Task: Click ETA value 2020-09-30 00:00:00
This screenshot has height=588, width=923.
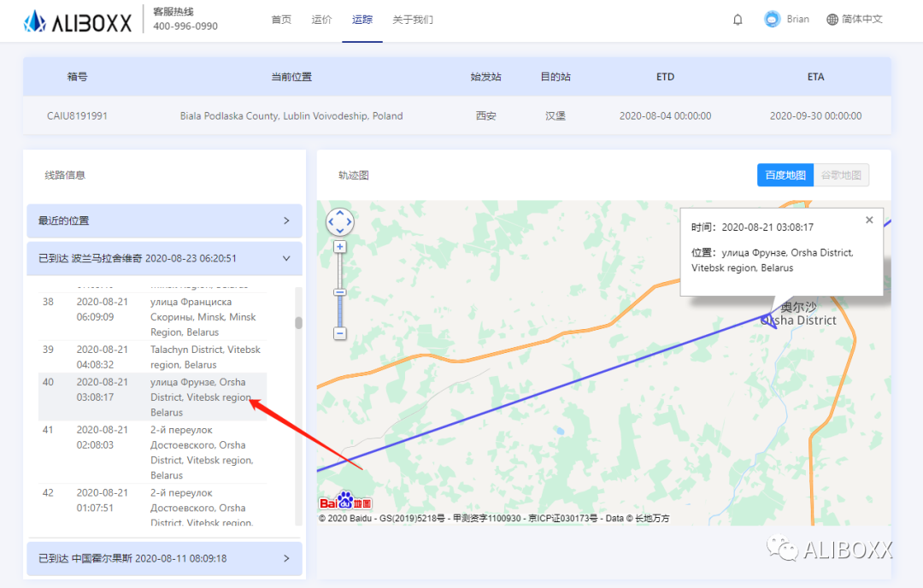Action: 816,116
